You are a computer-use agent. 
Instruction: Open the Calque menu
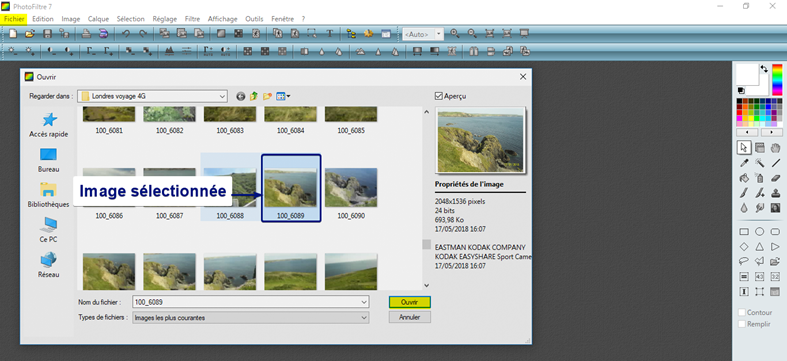[x=98, y=19]
